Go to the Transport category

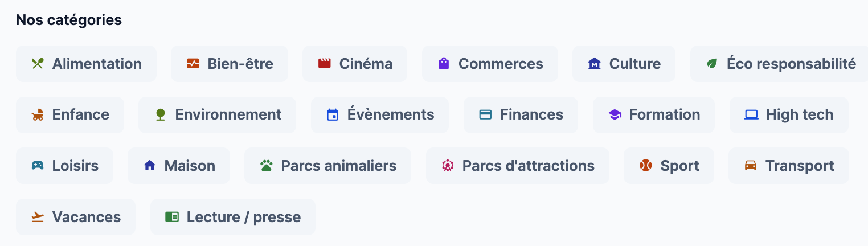click(x=789, y=166)
